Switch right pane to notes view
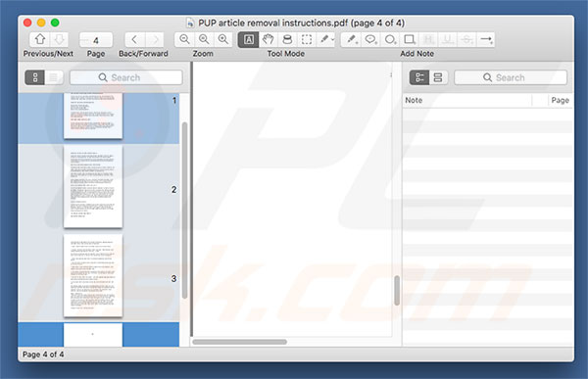Screen dimensions: 588x379 (419, 77)
